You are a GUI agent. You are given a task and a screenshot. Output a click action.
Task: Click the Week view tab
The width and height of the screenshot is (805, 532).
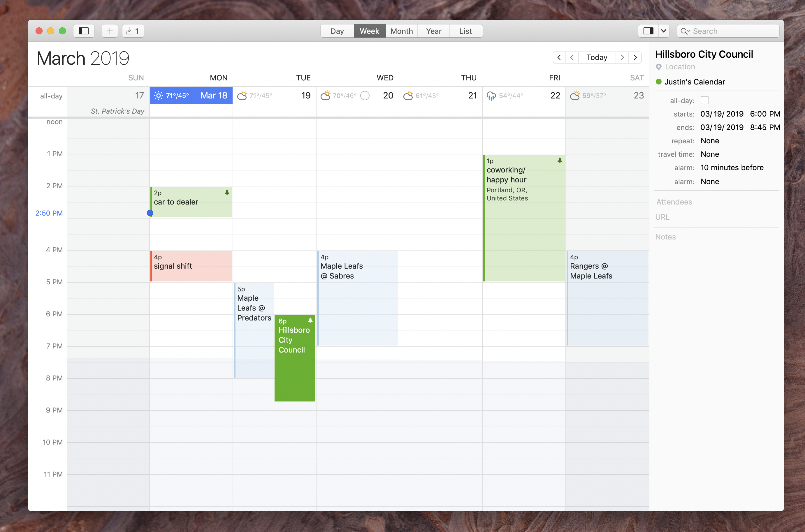click(368, 31)
